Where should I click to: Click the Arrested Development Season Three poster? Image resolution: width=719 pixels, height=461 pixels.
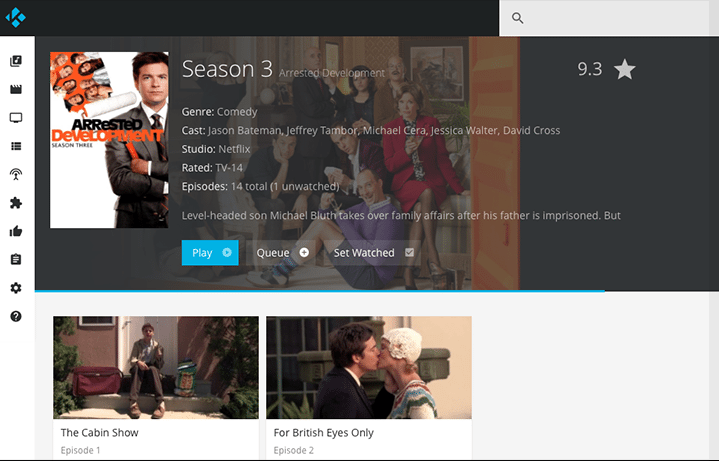[x=109, y=140]
